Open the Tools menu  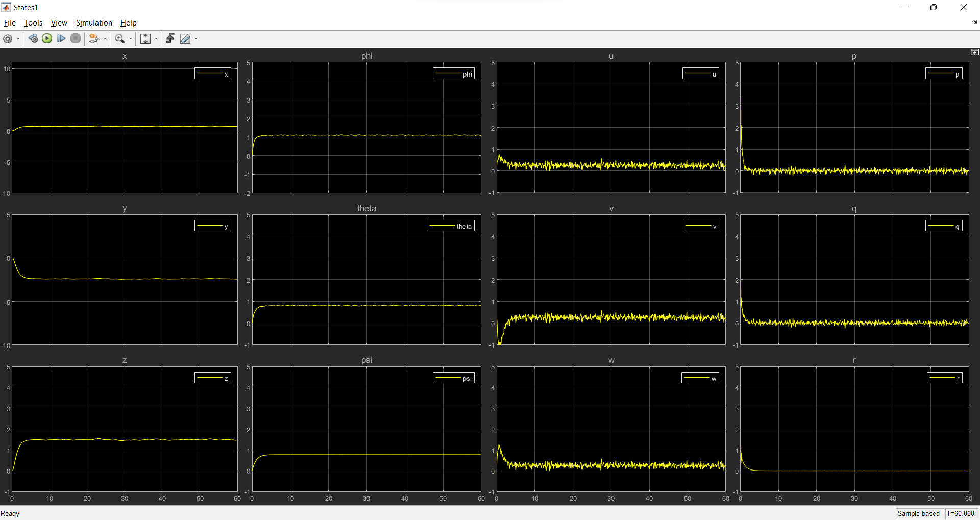click(x=33, y=23)
